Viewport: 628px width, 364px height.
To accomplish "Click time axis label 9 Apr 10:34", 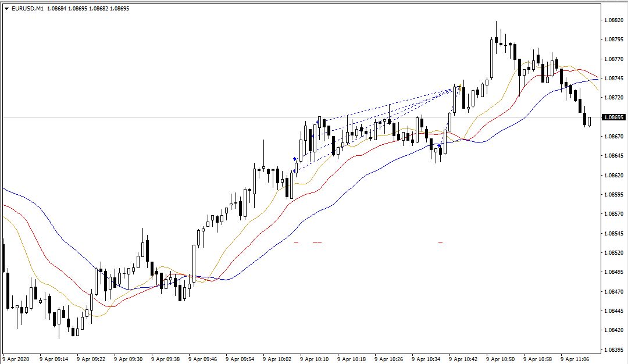I will [426, 359].
